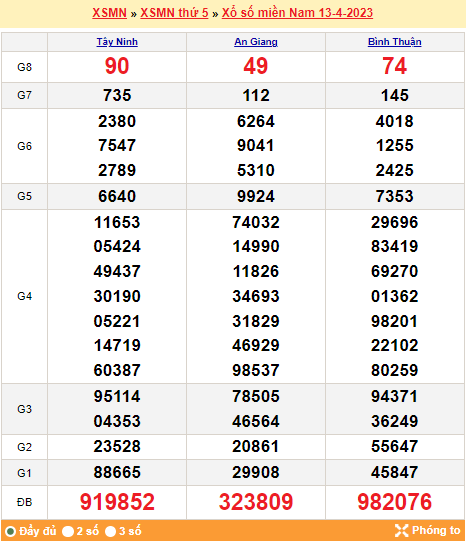
Task: Click the G4 row label
Action: [x=24, y=296]
